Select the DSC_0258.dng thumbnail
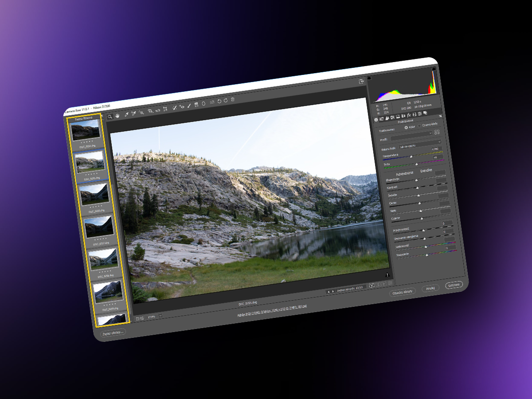The height and width of the screenshot is (399, 532). coord(103,259)
